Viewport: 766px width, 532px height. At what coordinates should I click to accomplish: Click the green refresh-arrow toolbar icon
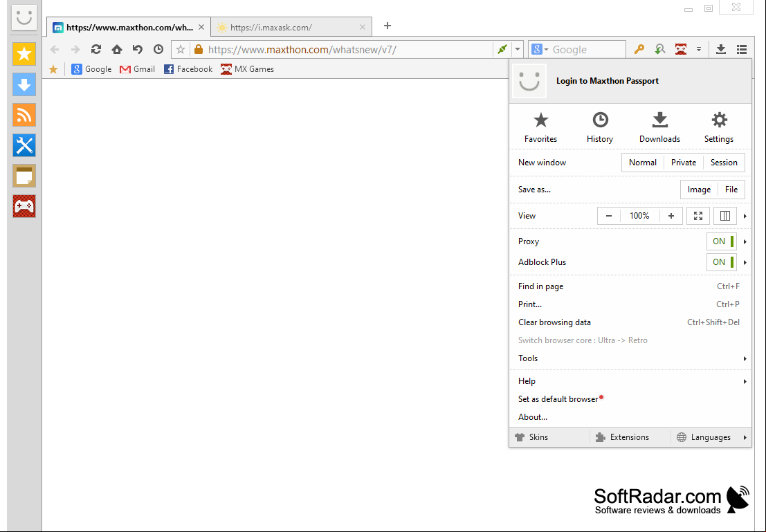tap(660, 49)
